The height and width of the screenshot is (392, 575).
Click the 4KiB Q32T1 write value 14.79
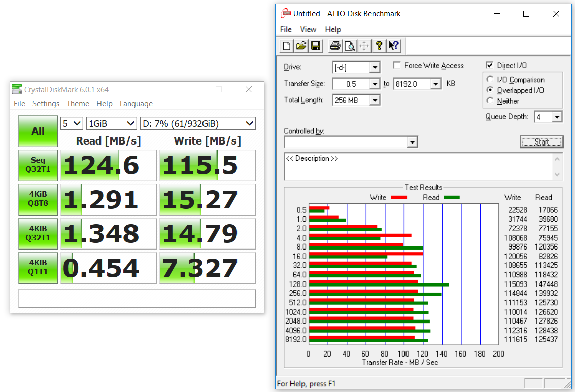(208, 233)
